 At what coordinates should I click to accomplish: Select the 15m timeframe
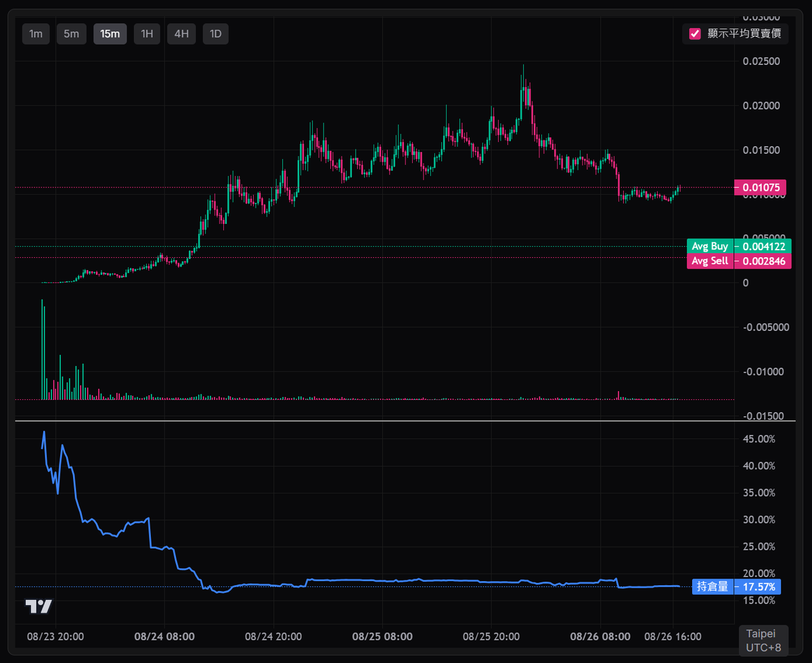click(x=110, y=34)
